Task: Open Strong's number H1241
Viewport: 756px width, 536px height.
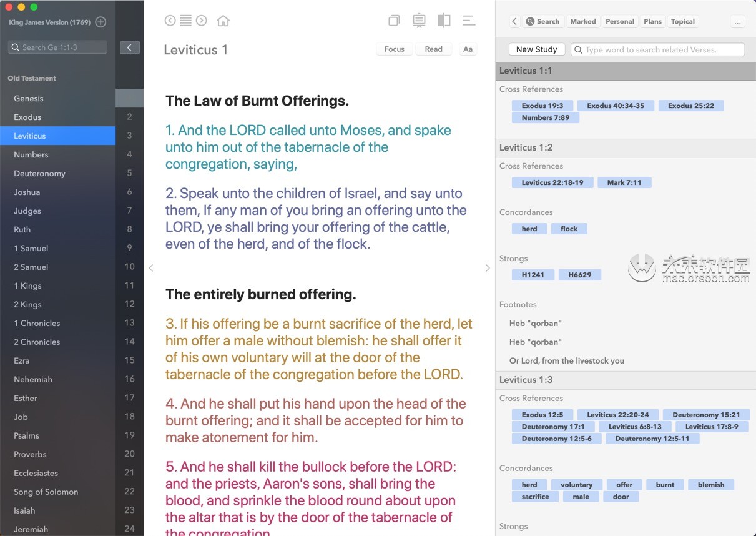Action: point(533,275)
